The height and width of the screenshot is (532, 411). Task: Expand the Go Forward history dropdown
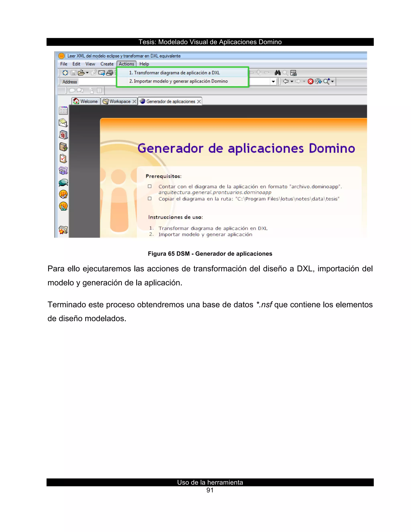click(x=304, y=81)
